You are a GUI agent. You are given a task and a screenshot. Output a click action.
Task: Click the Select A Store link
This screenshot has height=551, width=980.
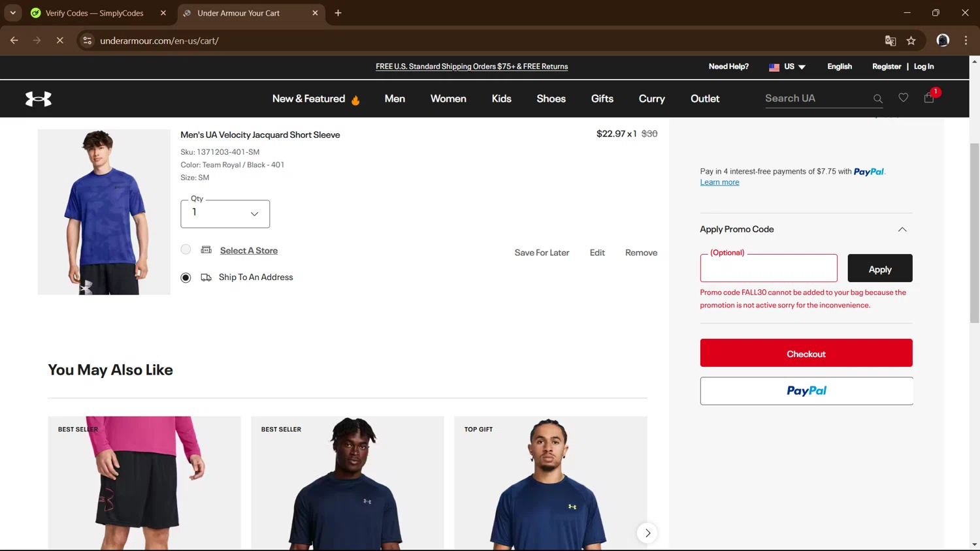(249, 251)
